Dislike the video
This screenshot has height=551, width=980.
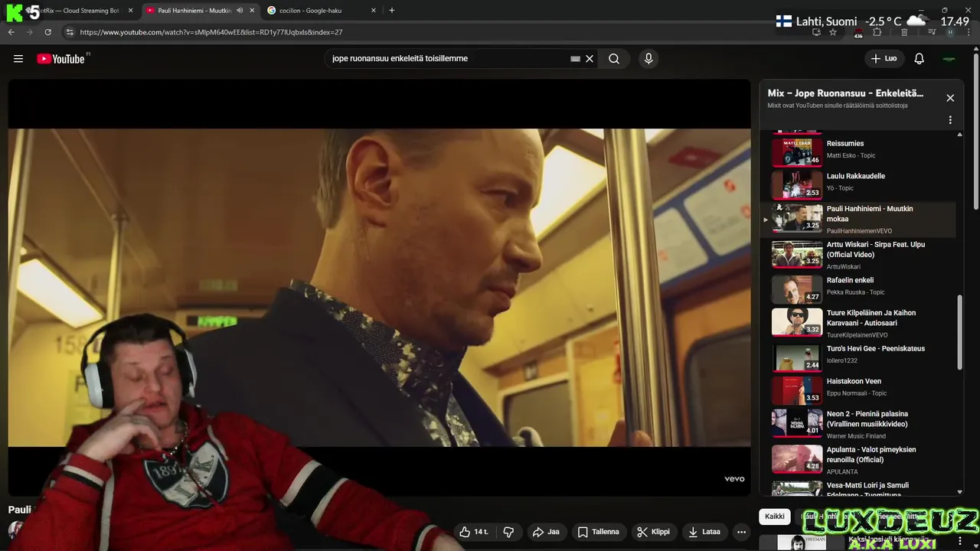click(x=508, y=532)
